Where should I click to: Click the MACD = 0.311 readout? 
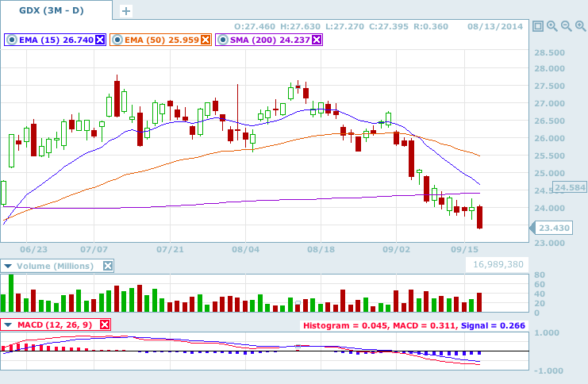(x=425, y=325)
